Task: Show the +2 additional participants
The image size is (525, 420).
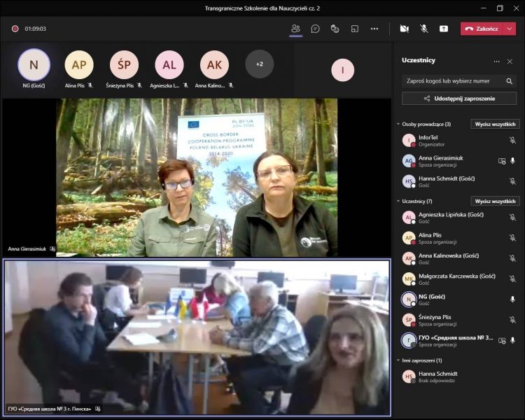Action: point(259,64)
